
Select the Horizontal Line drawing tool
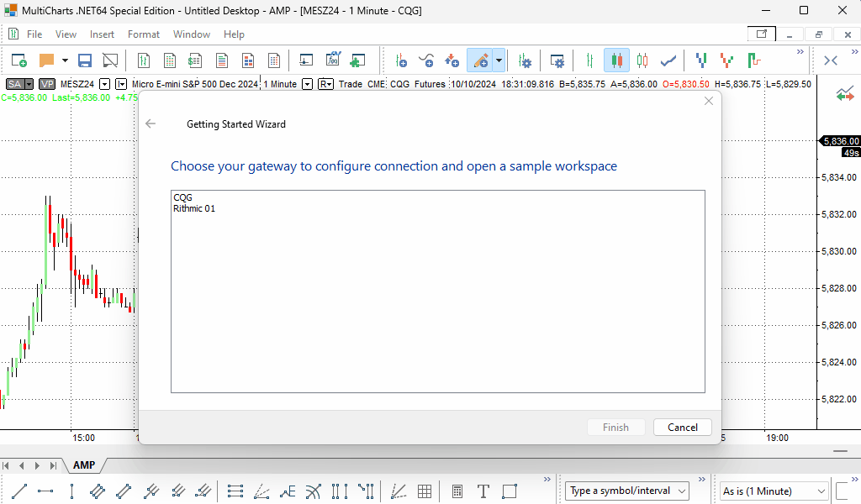[45, 491]
